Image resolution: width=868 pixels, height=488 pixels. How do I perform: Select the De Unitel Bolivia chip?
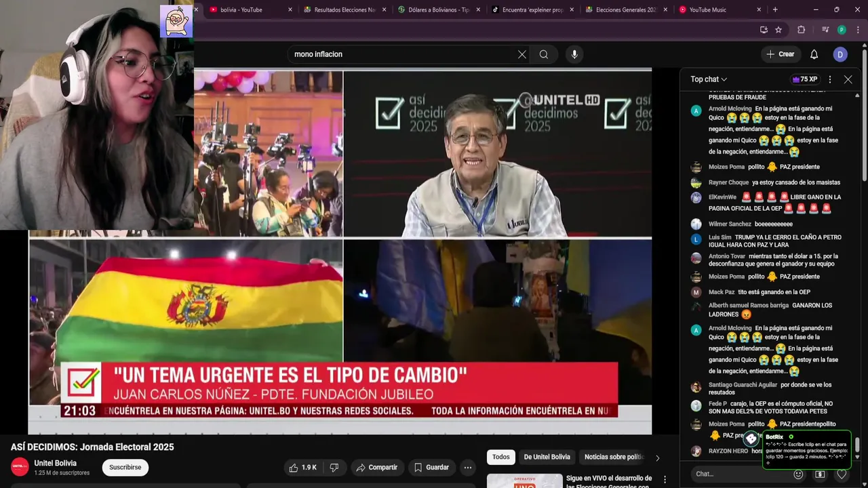click(x=547, y=457)
